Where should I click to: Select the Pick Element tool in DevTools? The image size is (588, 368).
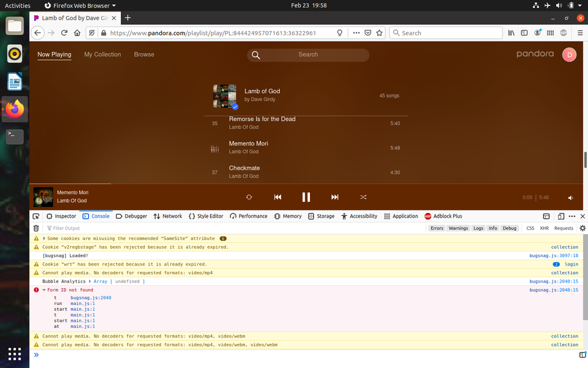[35, 216]
